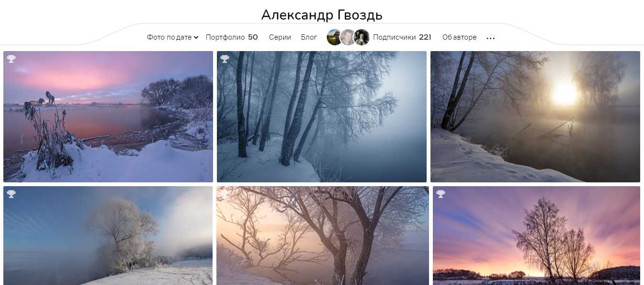Open the frost-covered tree on shore photo
Viewport: 644px width, 285px height.
tap(108, 236)
